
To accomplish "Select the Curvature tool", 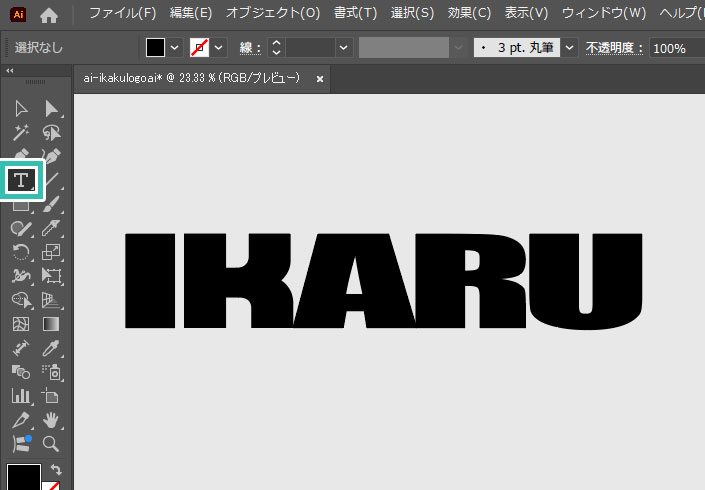I will pos(51,155).
